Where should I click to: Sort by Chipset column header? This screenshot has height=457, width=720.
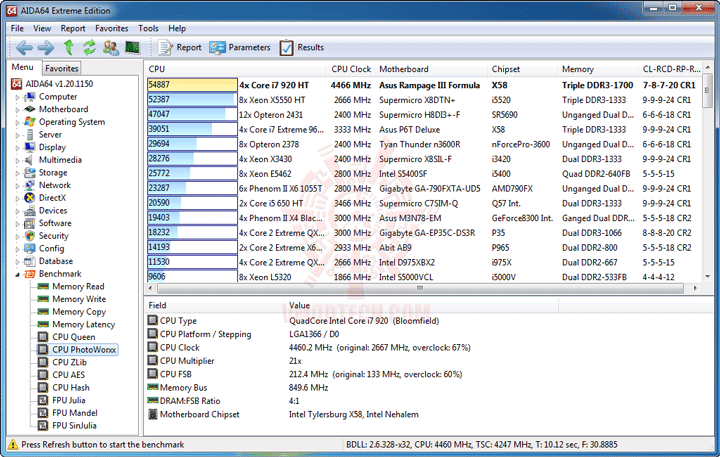click(522, 69)
